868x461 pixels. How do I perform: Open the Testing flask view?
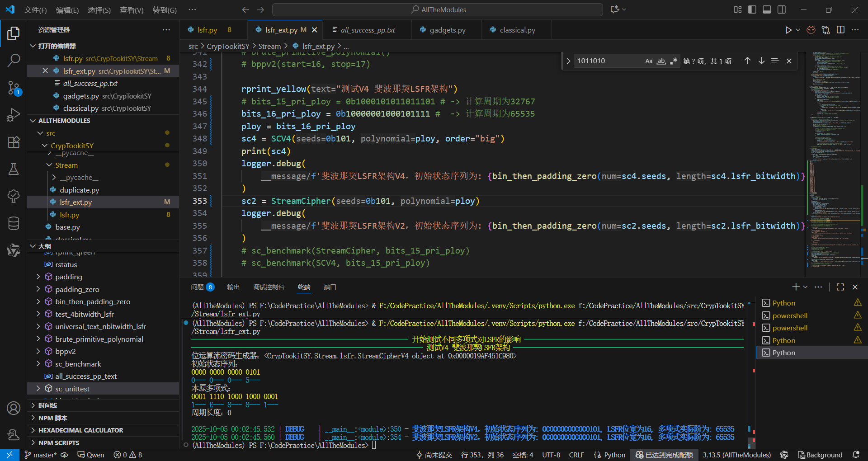click(x=14, y=169)
